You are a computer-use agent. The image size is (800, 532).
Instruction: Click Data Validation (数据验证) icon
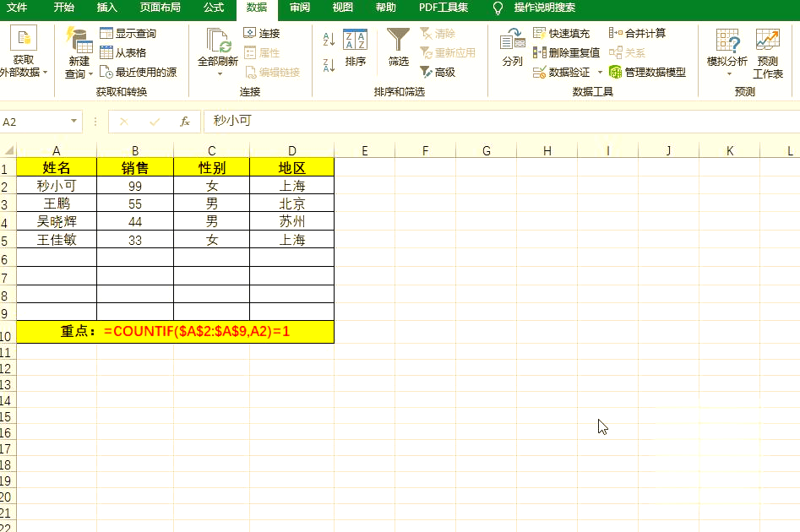539,72
